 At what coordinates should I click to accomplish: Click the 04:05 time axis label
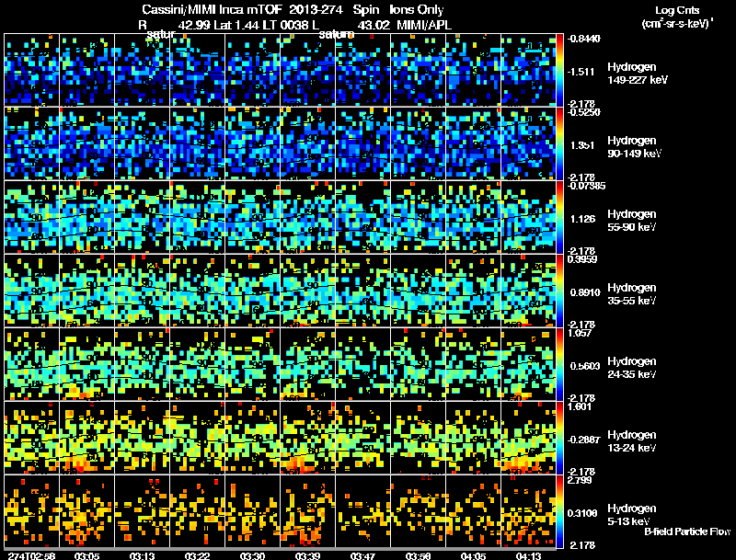tap(473, 555)
